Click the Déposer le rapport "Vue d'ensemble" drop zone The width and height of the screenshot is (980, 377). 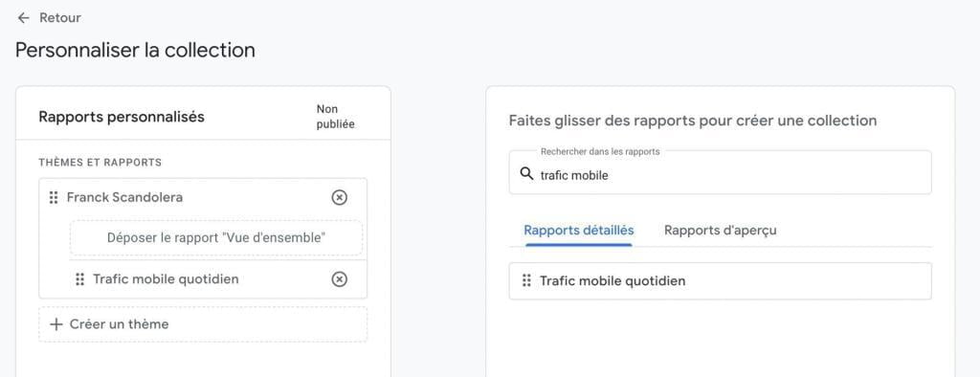point(216,237)
